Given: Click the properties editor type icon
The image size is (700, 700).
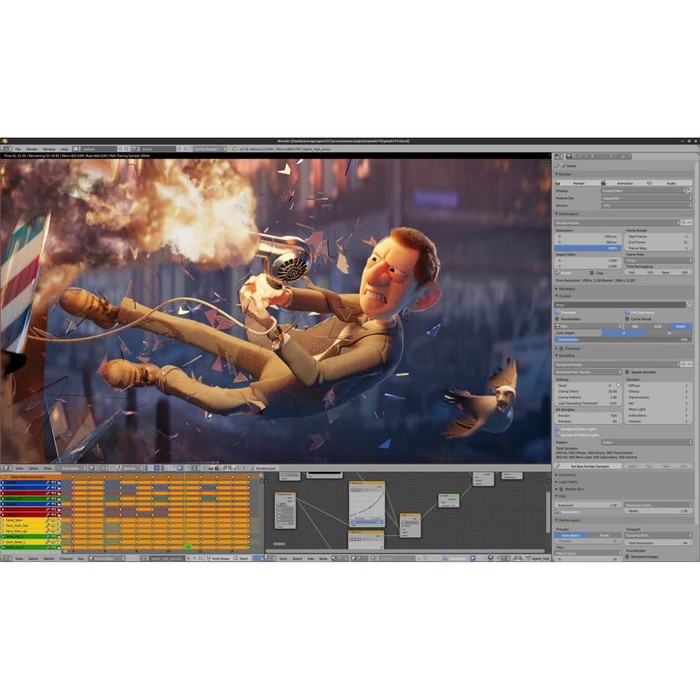Looking at the screenshot, I should tap(557, 156).
